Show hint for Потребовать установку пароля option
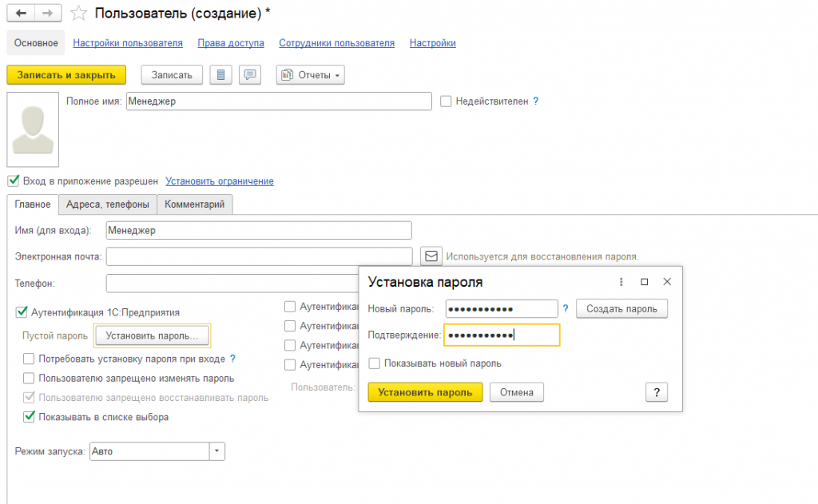This screenshot has width=818, height=504. tap(232, 359)
